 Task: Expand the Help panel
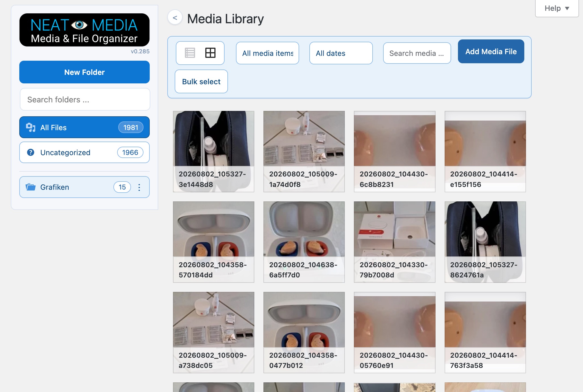point(557,8)
